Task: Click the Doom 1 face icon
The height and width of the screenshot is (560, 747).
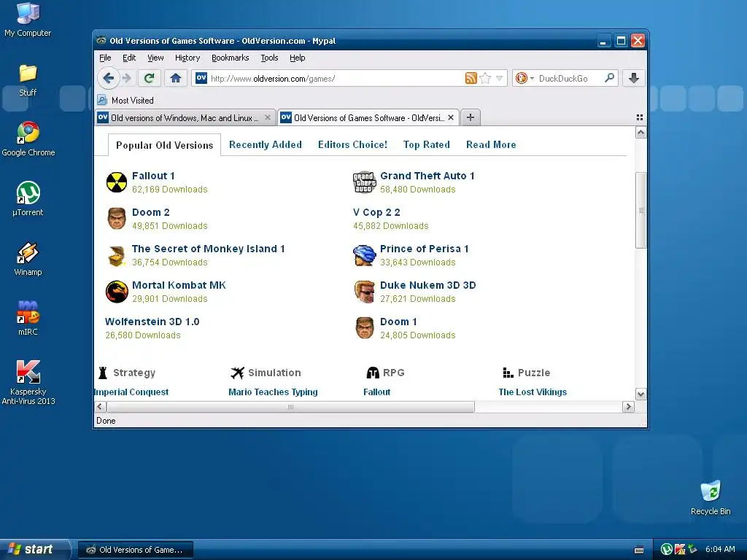Action: point(365,328)
